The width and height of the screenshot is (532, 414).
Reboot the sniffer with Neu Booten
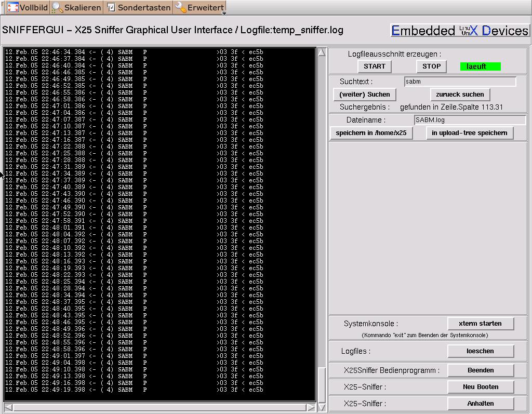pos(481,387)
